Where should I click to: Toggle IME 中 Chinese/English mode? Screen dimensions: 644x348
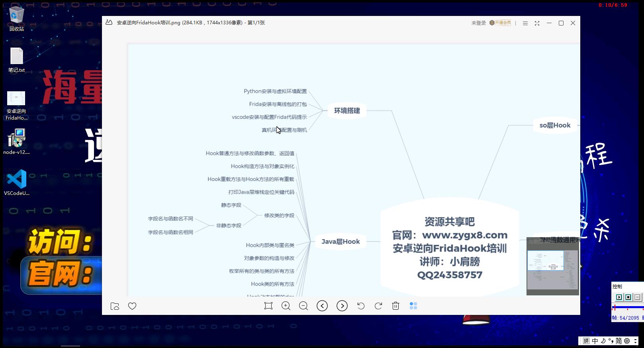595,341
